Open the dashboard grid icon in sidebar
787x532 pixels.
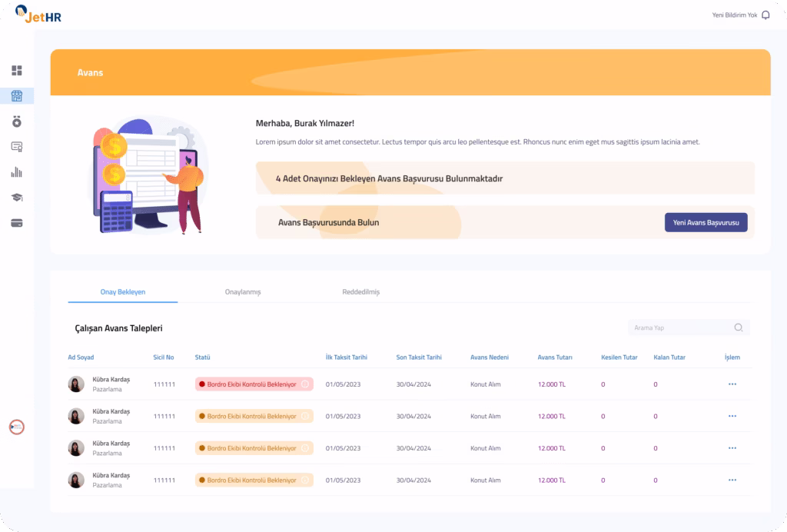click(17, 70)
